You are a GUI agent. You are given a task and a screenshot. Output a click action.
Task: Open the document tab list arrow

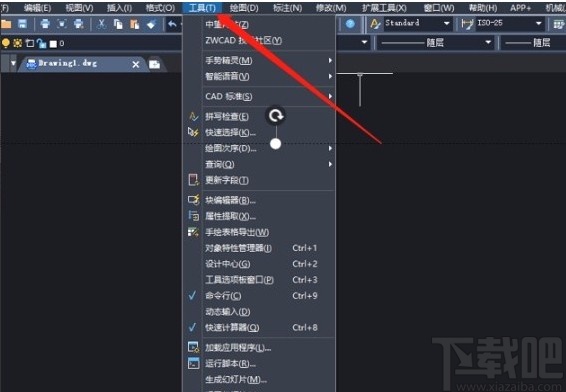(x=13, y=64)
